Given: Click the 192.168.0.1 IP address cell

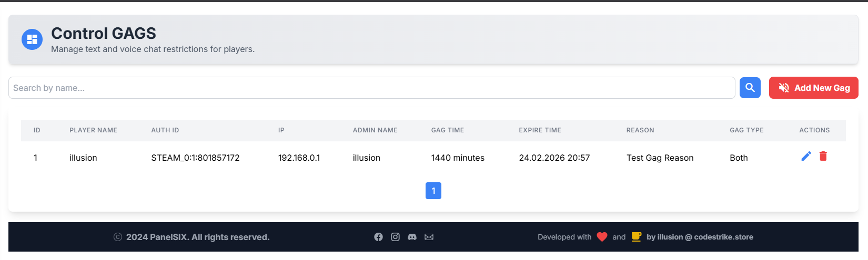Looking at the screenshot, I should coord(299,158).
